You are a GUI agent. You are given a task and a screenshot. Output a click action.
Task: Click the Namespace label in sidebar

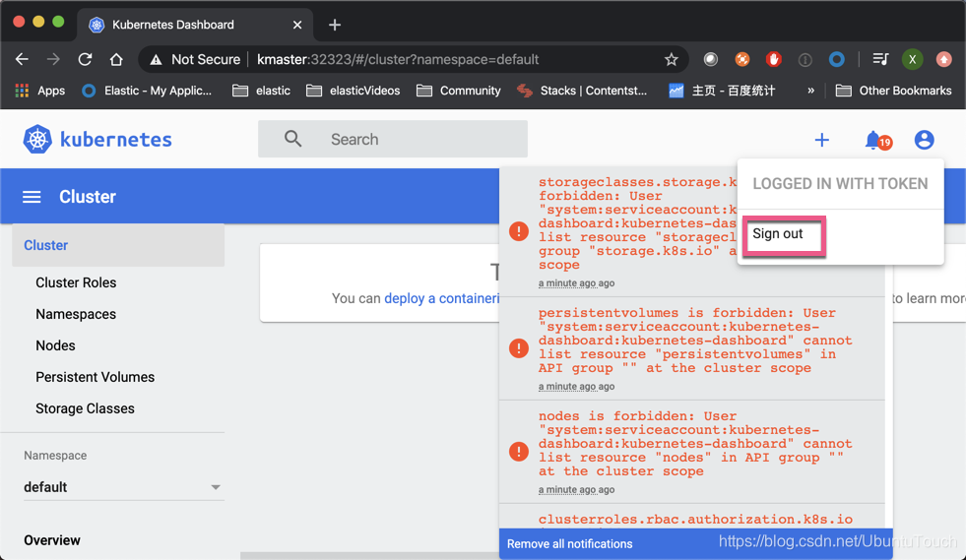[55, 456]
